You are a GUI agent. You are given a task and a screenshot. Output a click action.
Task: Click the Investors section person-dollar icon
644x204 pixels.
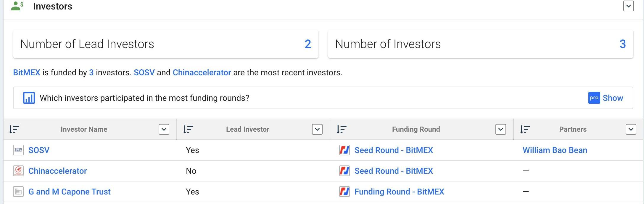pos(17,6)
